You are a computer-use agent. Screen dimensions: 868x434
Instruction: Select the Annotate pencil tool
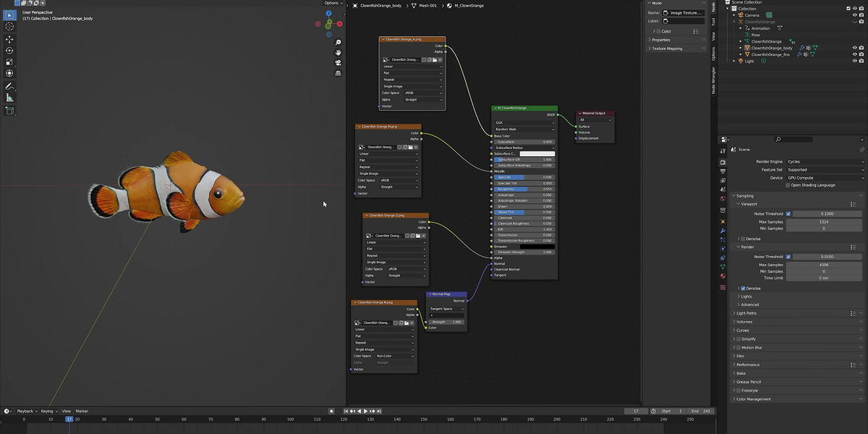9,86
